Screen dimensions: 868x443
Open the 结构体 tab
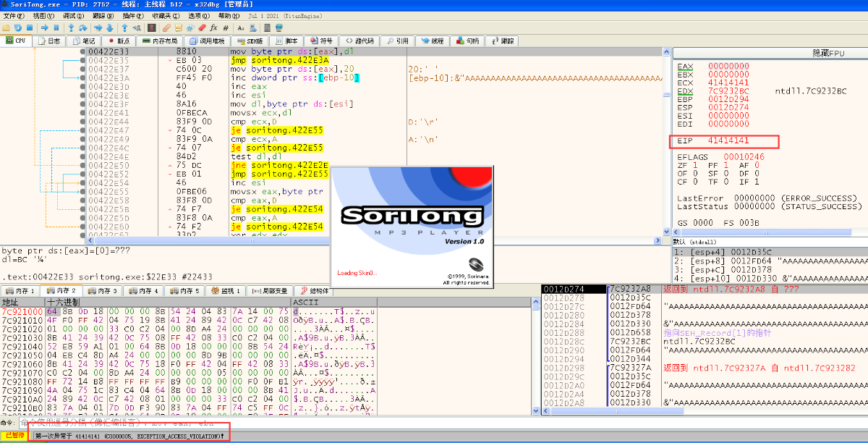tap(314, 290)
